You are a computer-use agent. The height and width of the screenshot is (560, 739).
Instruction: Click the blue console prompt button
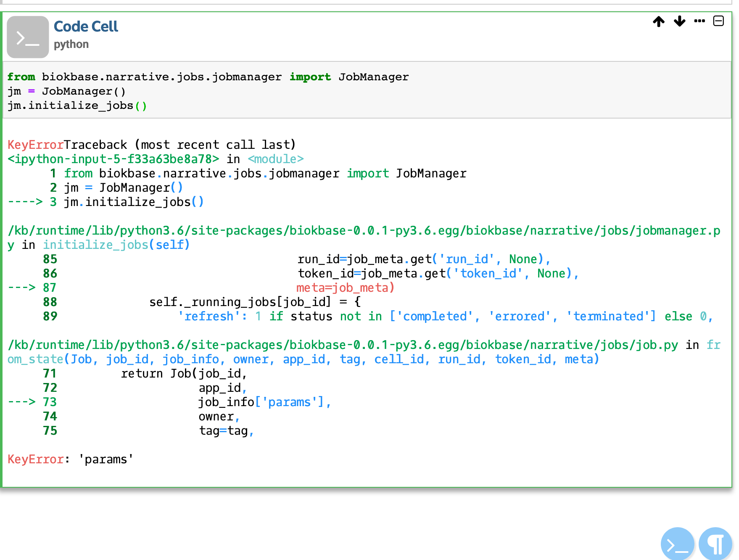677,544
